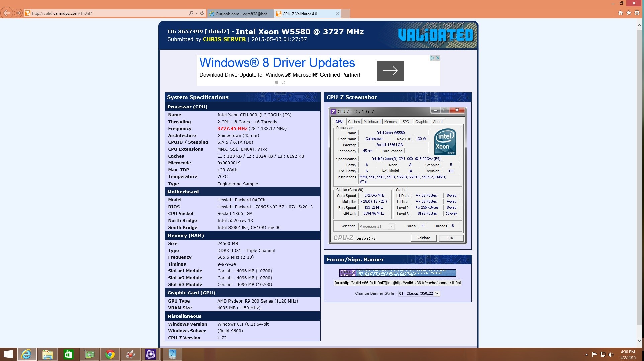Click the Windows 8 Driver Updates ad headline
Image resolution: width=644 pixels, height=361 pixels.
click(x=277, y=63)
